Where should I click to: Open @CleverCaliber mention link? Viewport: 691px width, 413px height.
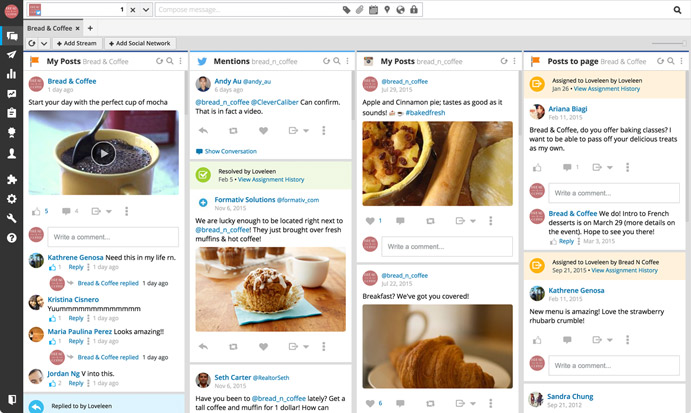(275, 102)
